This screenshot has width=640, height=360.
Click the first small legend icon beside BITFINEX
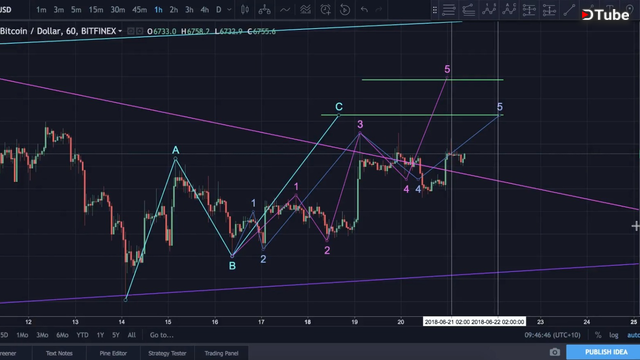[131, 31]
